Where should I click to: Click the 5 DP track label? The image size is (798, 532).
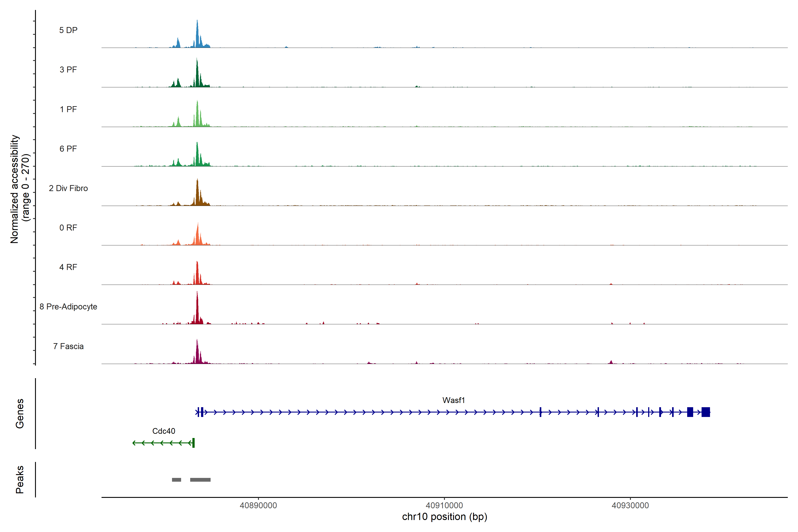coord(68,30)
